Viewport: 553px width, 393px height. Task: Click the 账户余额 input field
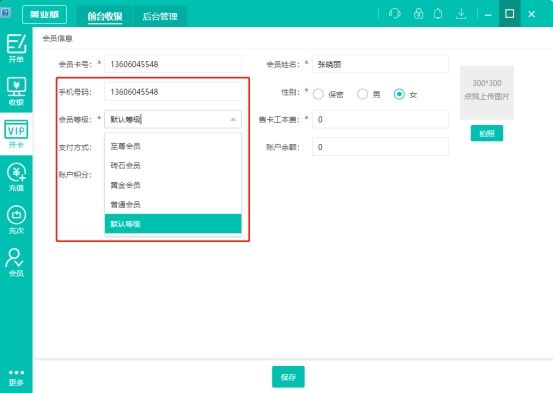[x=380, y=147]
